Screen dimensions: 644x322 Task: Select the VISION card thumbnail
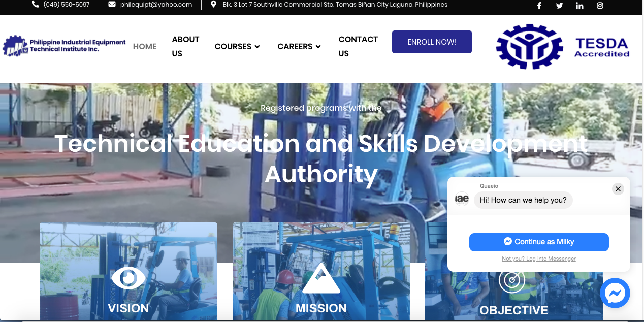(128, 271)
